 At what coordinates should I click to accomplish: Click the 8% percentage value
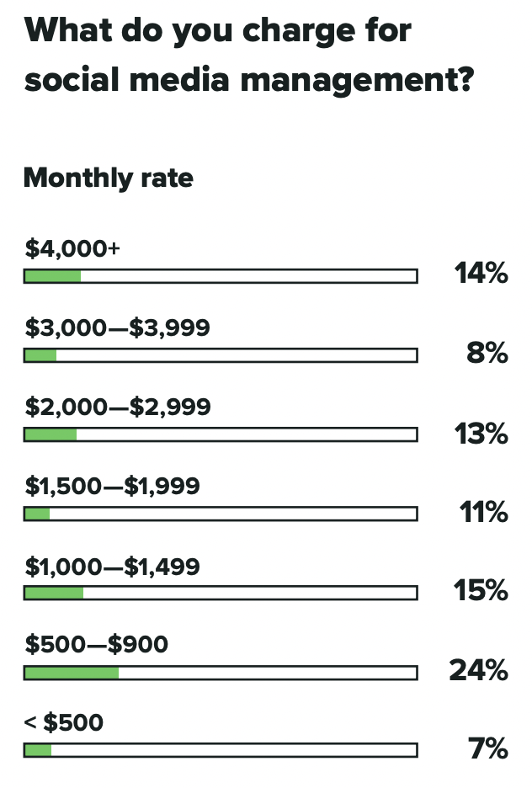tap(487, 354)
